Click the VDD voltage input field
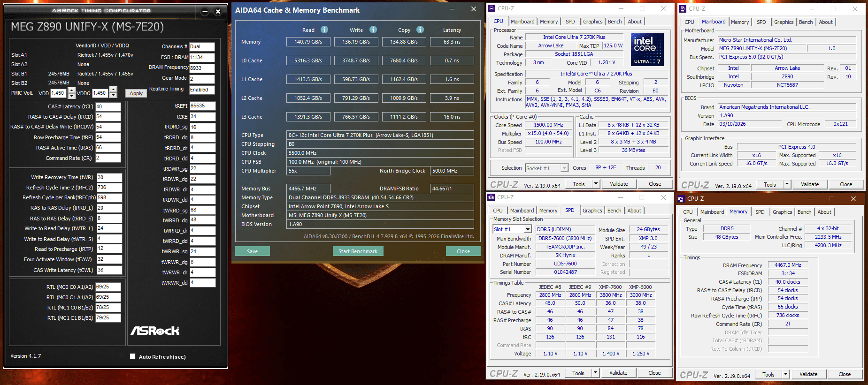The height and width of the screenshot is (385, 868). coord(59,93)
